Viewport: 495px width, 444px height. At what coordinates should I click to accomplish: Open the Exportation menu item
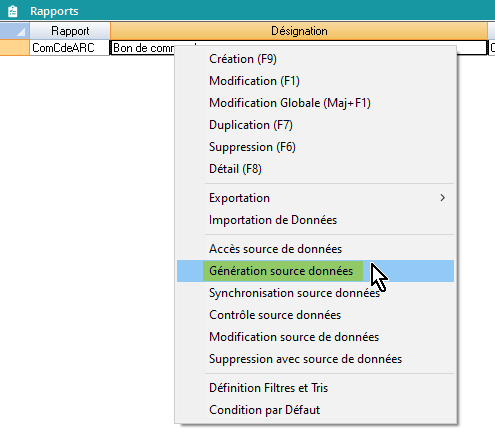315,198
